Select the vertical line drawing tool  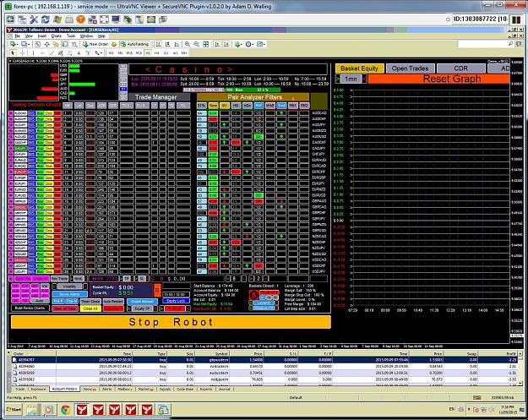[x=33, y=53]
